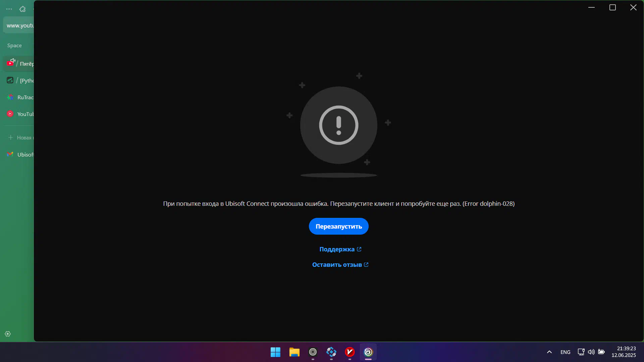Open the Оставить отзыв feedback link
644x362 pixels.
(340, 264)
